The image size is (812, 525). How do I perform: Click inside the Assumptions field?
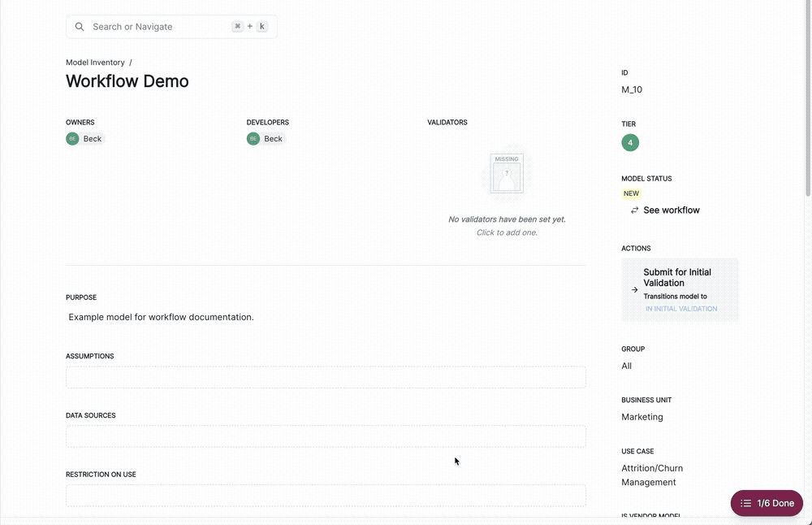pyautogui.click(x=325, y=376)
